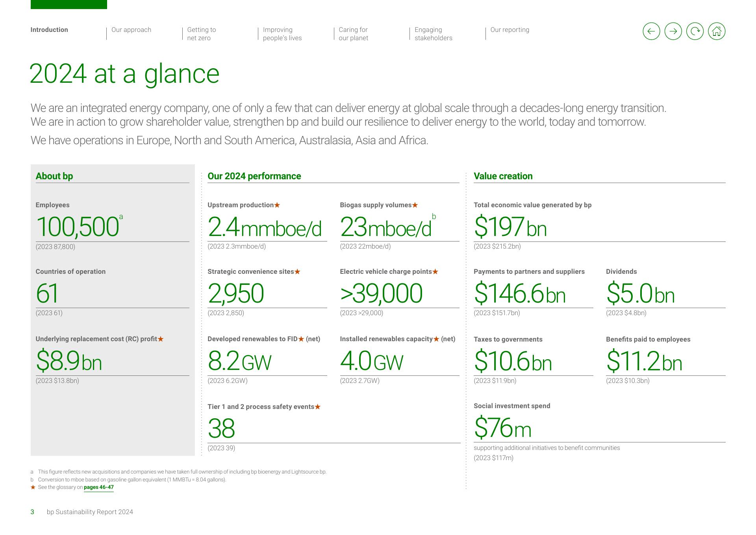Click the footnote a marker beside 100,500
Viewport: 756px width, 535px height.
pos(121,217)
